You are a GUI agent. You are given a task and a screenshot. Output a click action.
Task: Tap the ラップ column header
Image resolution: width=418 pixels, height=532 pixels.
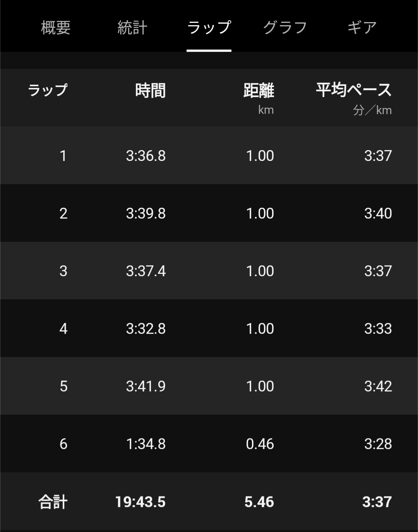pos(48,90)
